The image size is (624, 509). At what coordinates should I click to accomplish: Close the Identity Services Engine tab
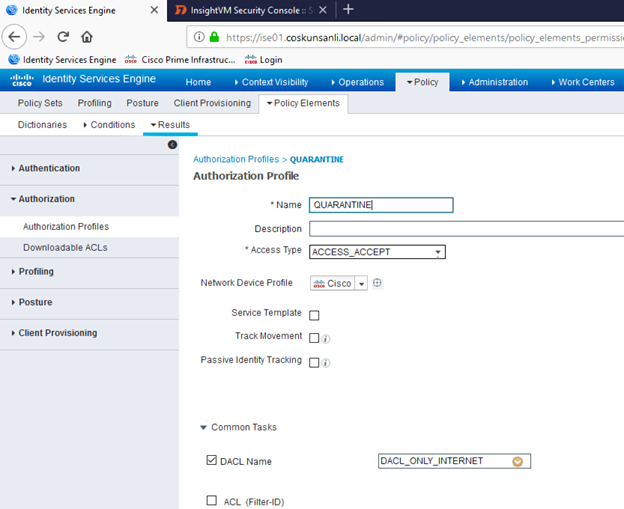click(154, 10)
